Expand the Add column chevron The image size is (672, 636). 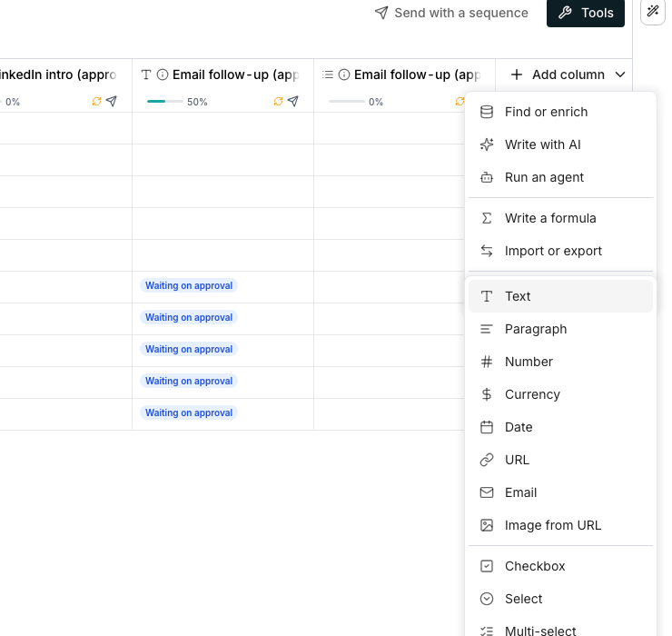(x=619, y=75)
